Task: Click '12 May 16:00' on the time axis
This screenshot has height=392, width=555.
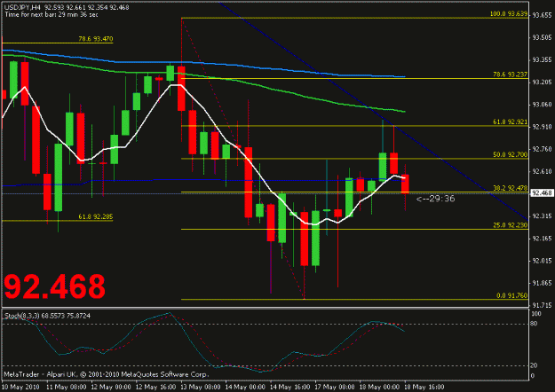Action: tap(155, 387)
